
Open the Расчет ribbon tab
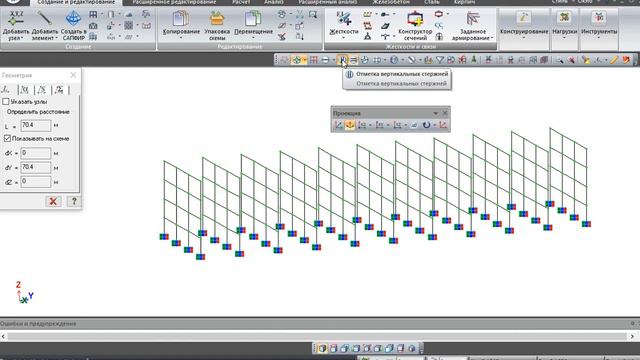[241, 2]
